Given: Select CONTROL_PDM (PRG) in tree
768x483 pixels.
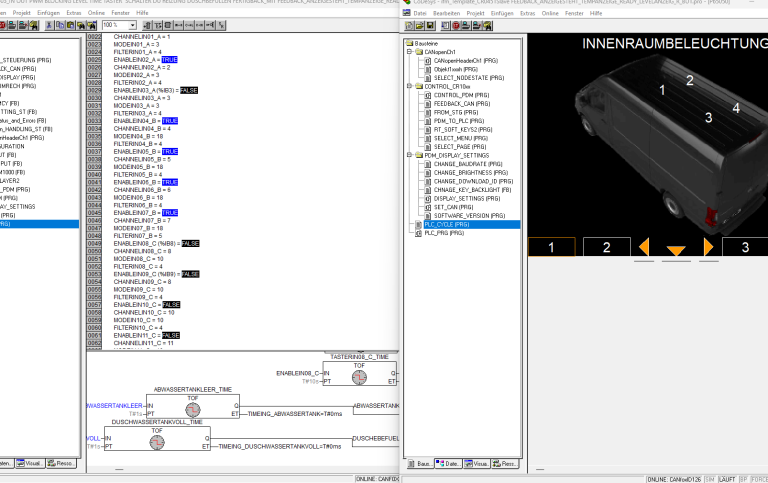Looking at the screenshot, I should coord(461,95).
